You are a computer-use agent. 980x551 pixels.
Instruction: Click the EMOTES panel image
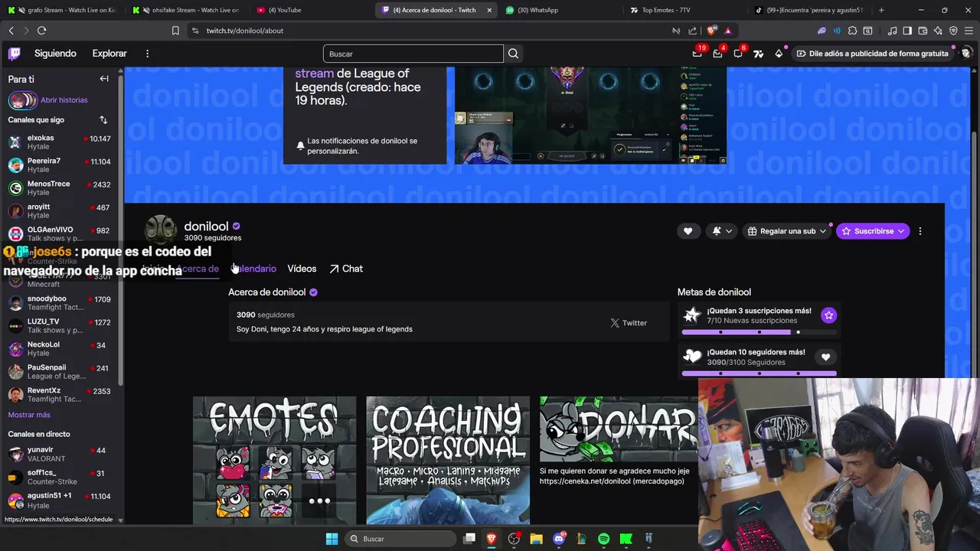pyautogui.click(x=274, y=460)
